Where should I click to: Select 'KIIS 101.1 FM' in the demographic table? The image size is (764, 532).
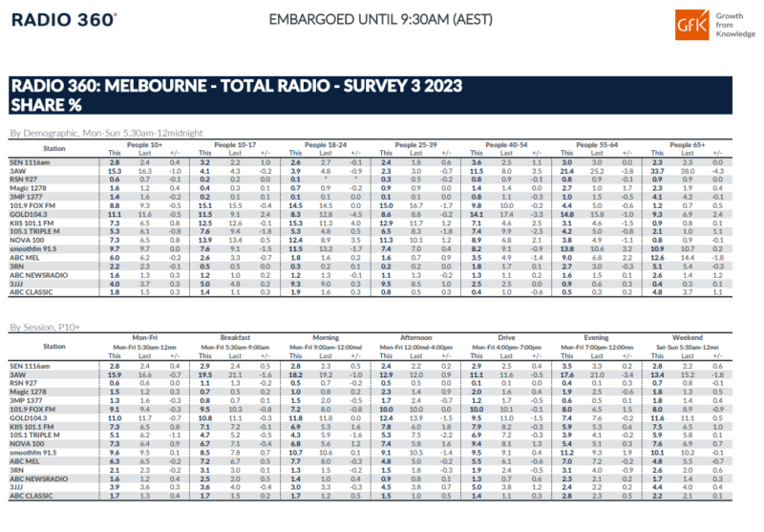[32, 223]
